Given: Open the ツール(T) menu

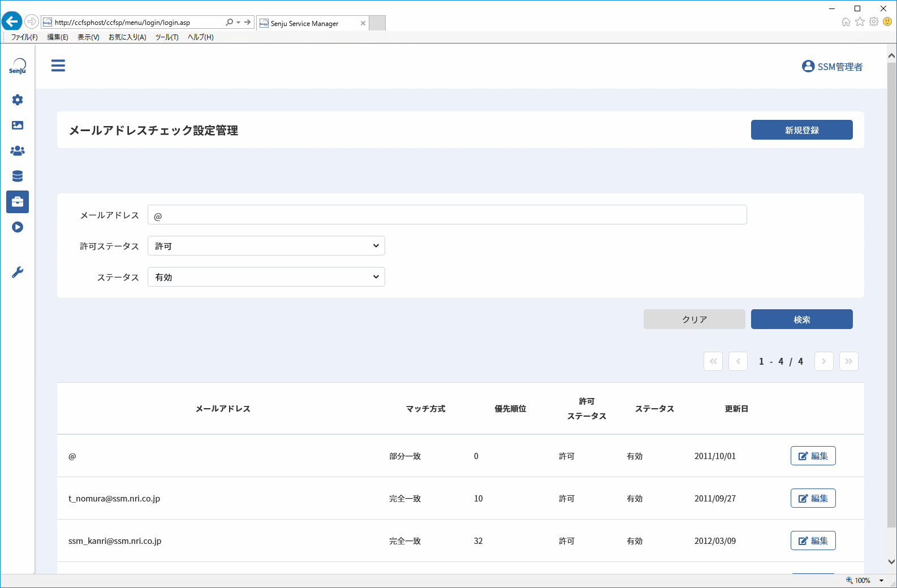Looking at the screenshot, I should pyautogui.click(x=167, y=37).
